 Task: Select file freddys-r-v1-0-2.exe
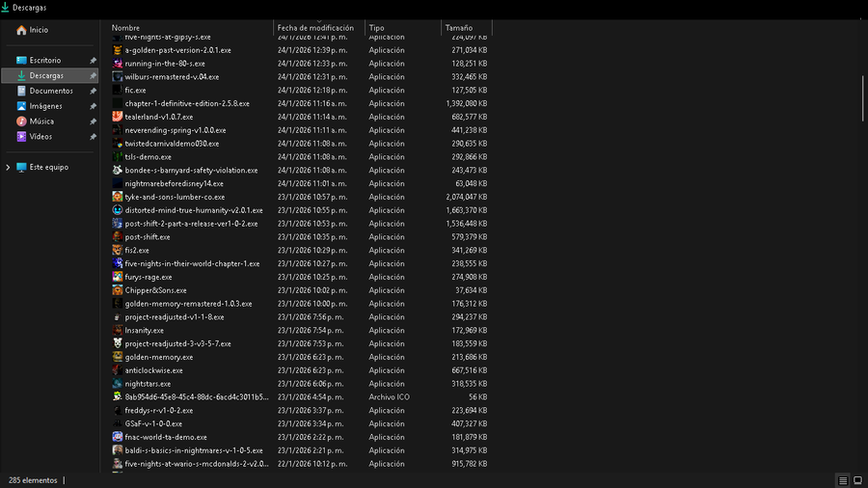tap(159, 411)
